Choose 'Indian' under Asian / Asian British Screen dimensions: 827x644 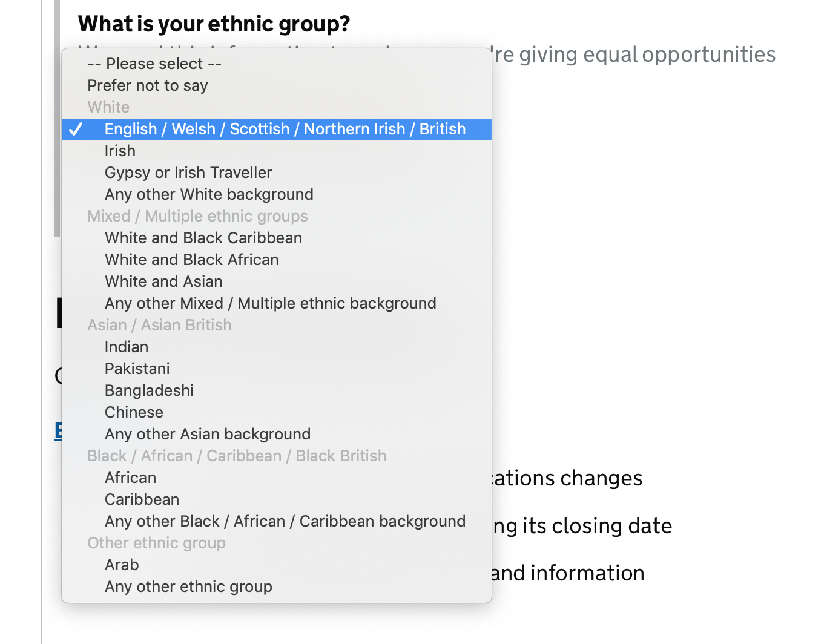click(126, 347)
